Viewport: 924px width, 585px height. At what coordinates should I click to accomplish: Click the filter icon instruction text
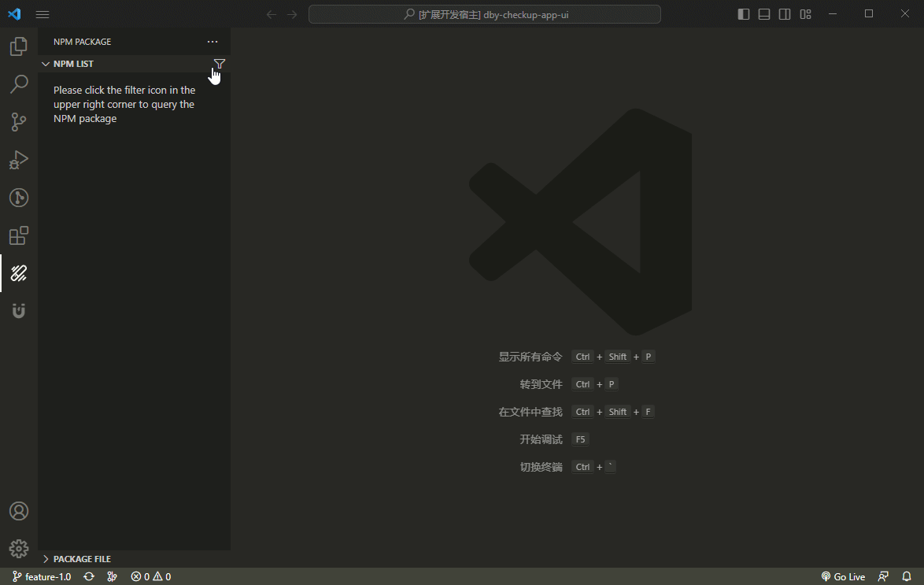124,105
